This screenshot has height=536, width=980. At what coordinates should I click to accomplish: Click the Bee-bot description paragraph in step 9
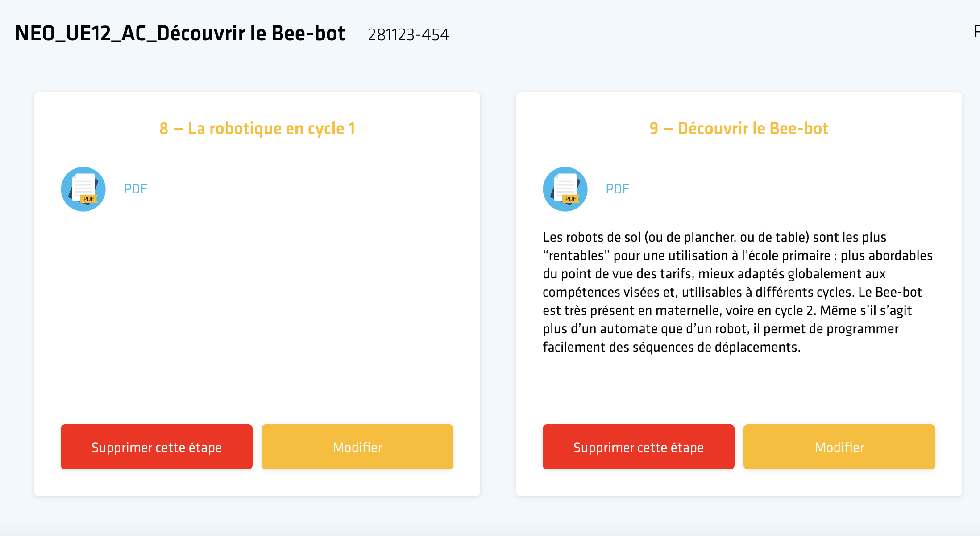(738, 292)
